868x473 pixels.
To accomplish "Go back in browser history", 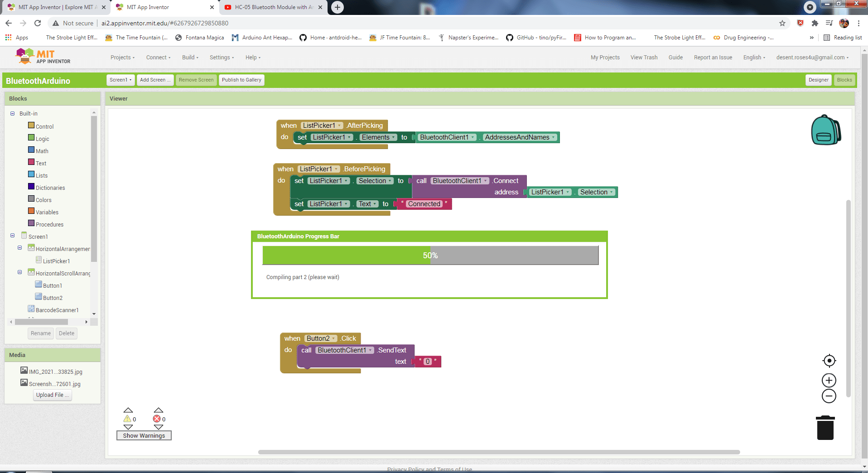I will (x=9, y=23).
